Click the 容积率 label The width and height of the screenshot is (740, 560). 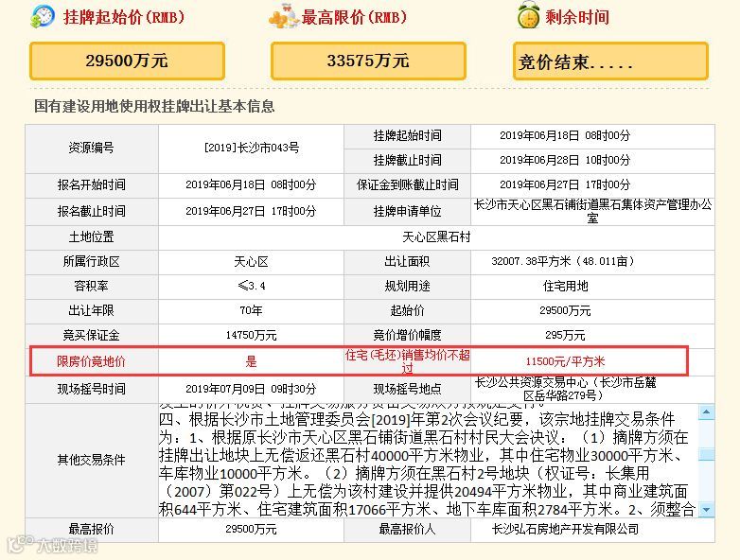[x=92, y=287]
